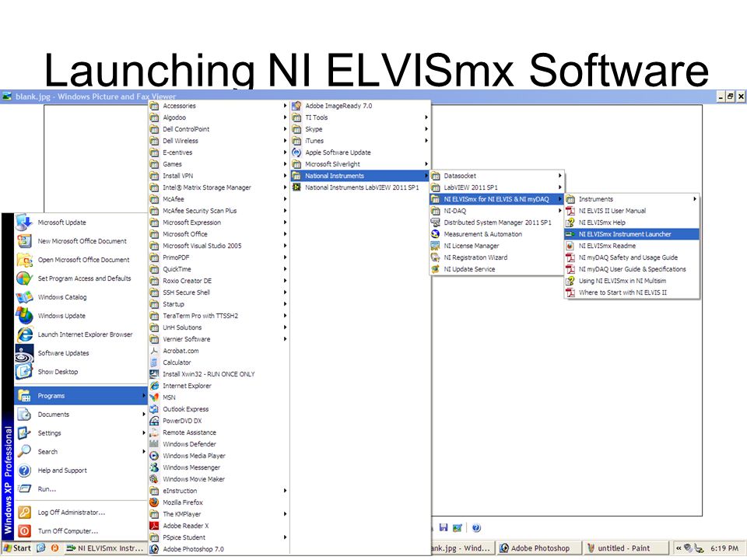
Task: Click the Internet Explorer icon in the Programs list
Action: pyautogui.click(x=154, y=386)
